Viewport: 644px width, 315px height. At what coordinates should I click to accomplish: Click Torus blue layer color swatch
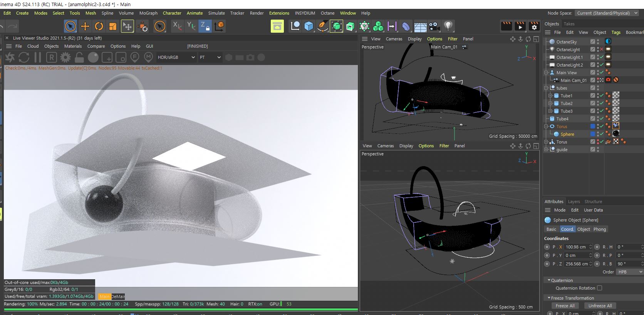coord(593,127)
